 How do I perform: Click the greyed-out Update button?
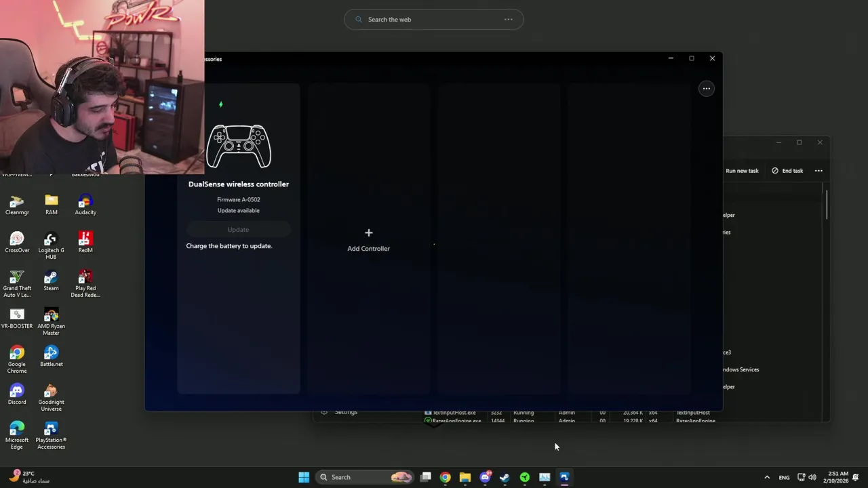click(238, 230)
